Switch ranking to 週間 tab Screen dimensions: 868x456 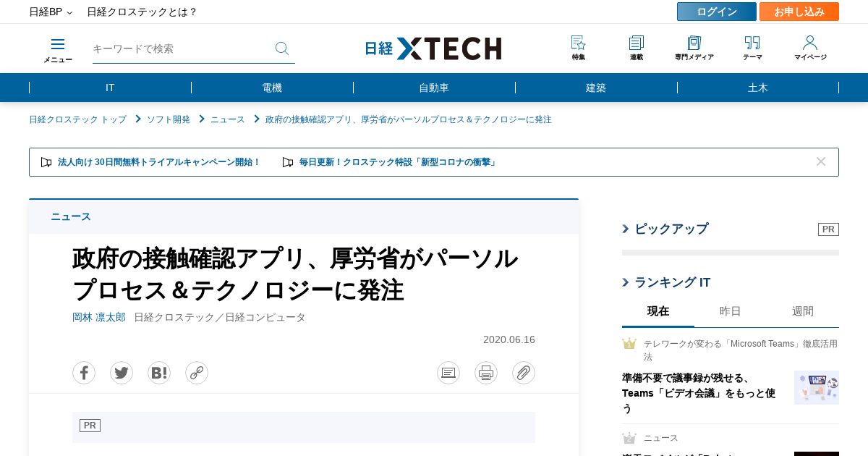pos(803,311)
